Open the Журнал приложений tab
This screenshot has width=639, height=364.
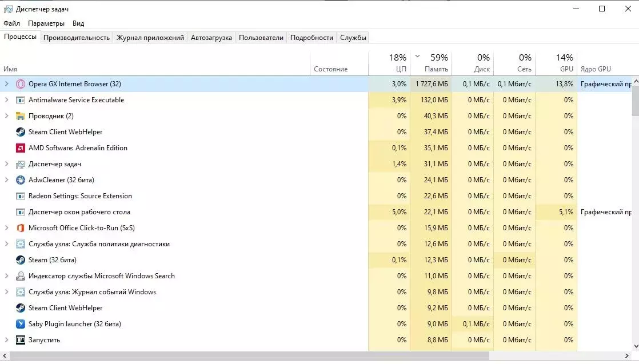(150, 38)
